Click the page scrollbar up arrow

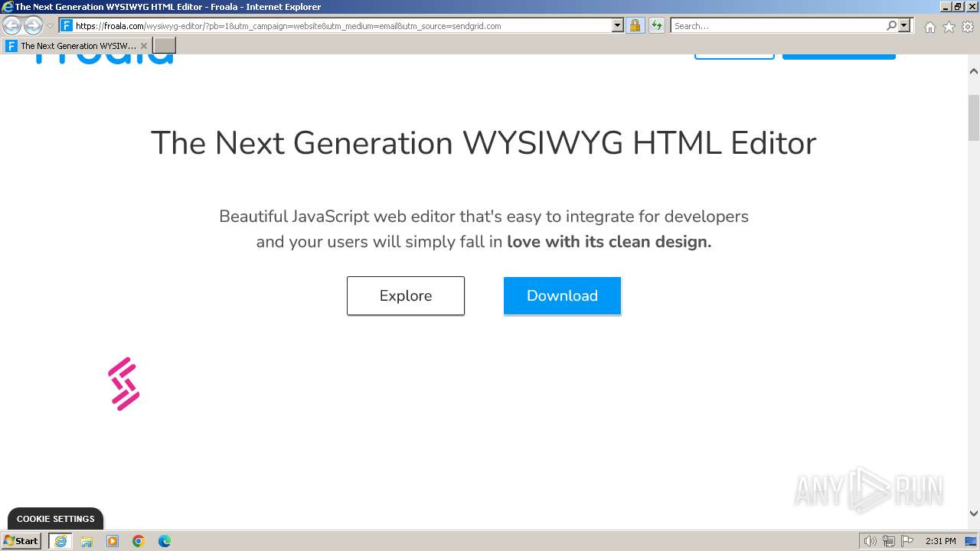[974, 71]
